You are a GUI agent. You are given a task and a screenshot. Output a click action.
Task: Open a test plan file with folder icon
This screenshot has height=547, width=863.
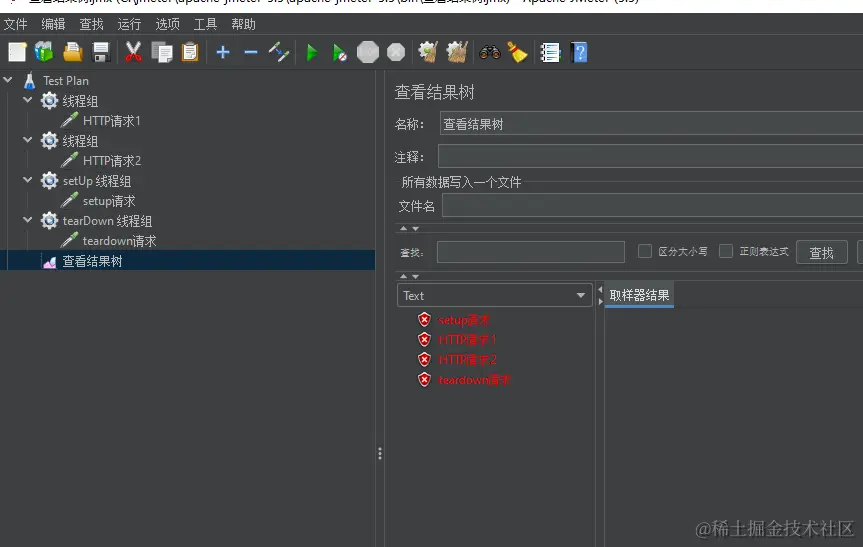pyautogui.click(x=73, y=52)
